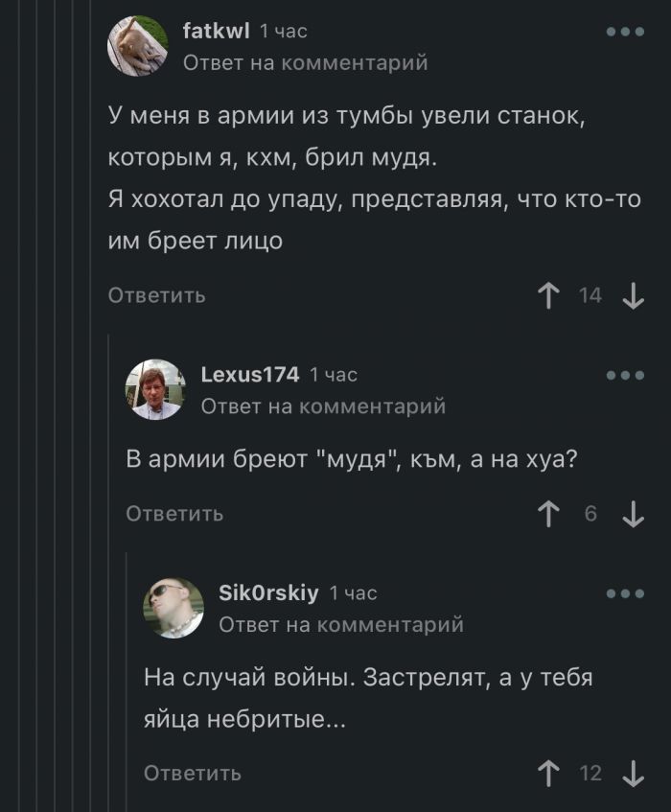This screenshot has width=671, height=812.
Task: Go to Lexus174 username profile
Action: 250,375
